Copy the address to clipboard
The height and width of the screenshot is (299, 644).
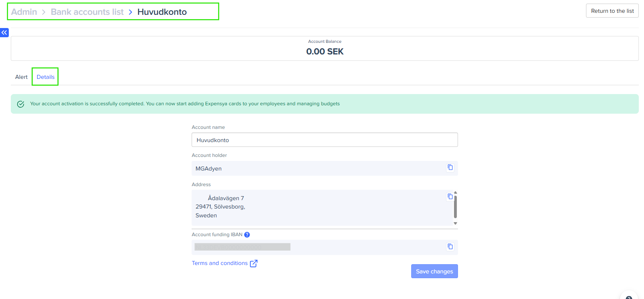click(x=450, y=197)
